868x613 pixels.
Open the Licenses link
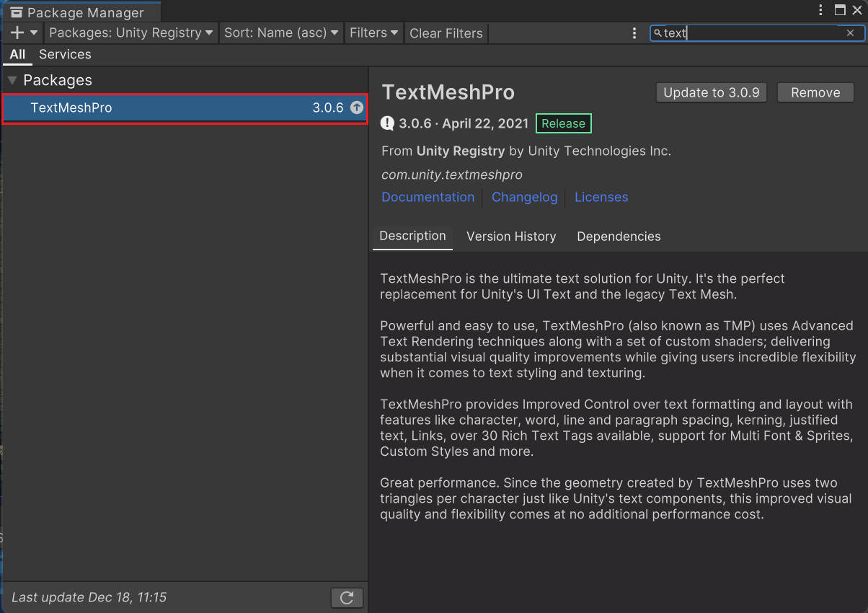[x=601, y=197]
